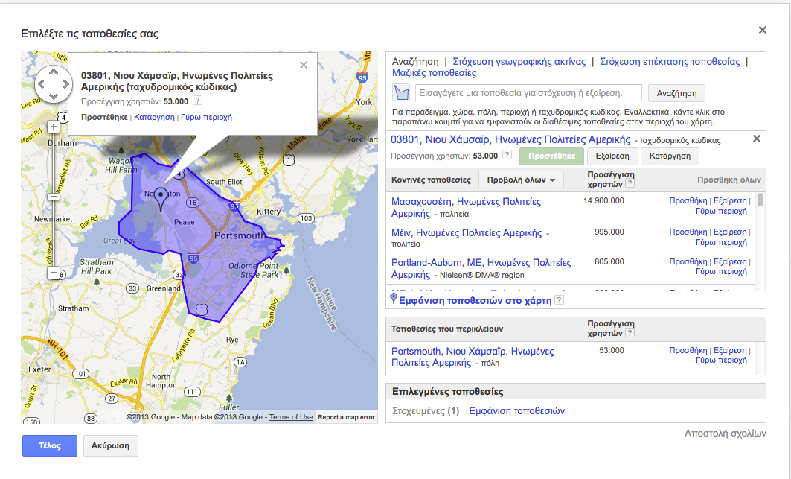Click Γύρω περιοχή for Portsmouth row
The height and width of the screenshot is (479, 791).
point(721,360)
